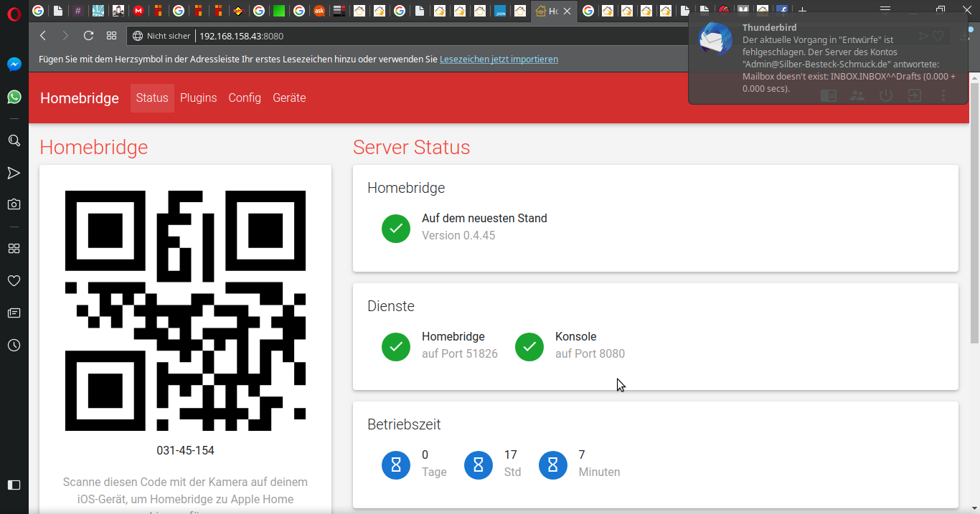Viewport: 980px width, 514px height.
Task: Open WhatsApp in the Opera sidebar
Action: pos(14,97)
